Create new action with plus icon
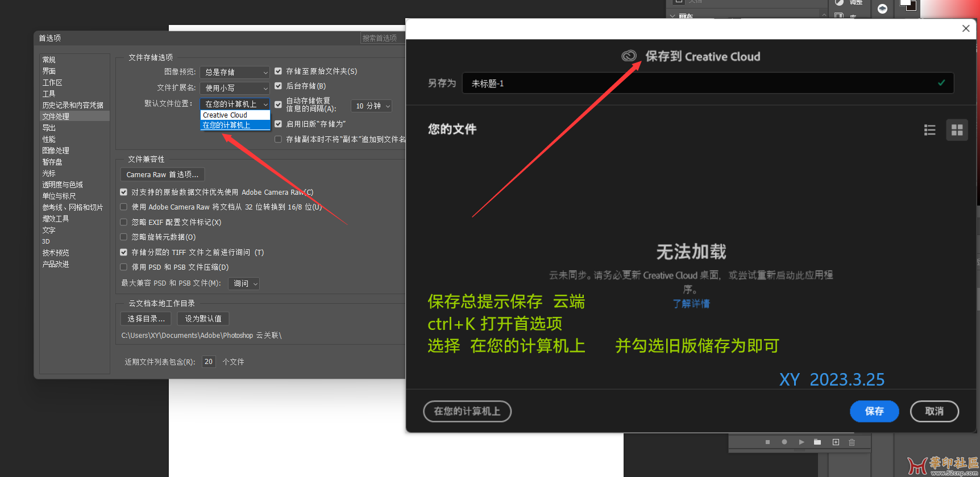 coord(836,442)
